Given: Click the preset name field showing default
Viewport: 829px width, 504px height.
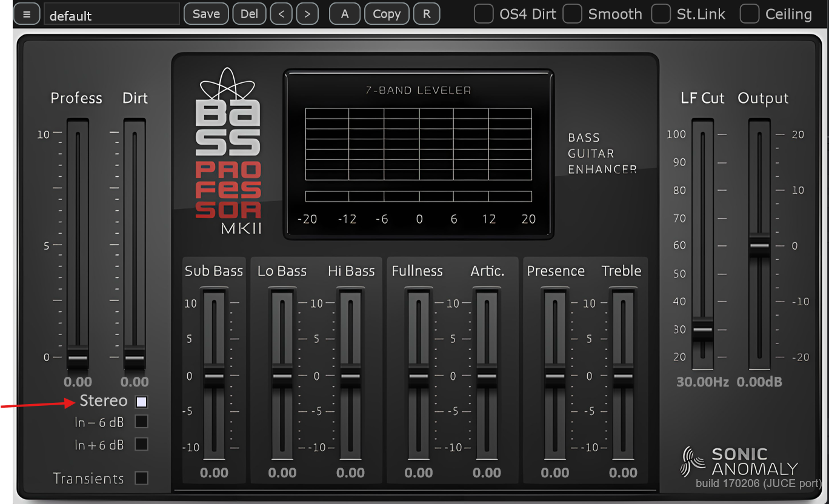Looking at the screenshot, I should [112, 14].
